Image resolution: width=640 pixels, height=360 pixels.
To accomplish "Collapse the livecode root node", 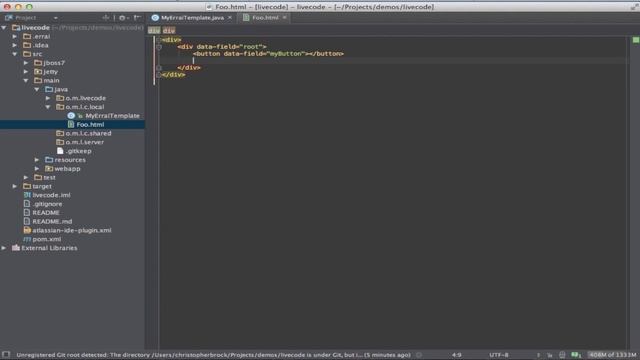I will click(x=4, y=28).
